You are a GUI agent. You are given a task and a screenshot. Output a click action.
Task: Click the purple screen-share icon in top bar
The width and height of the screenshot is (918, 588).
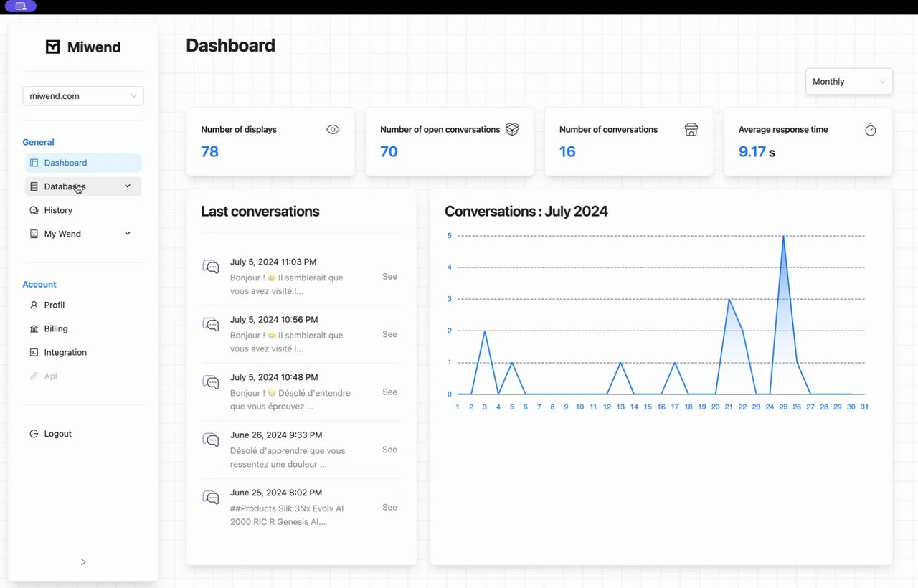[21, 6]
